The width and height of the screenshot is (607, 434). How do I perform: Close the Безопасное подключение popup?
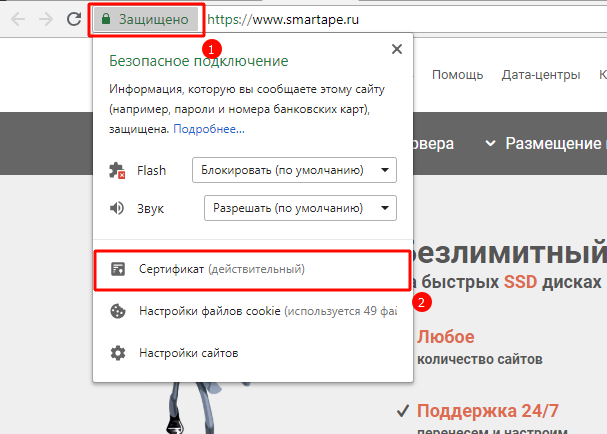(x=397, y=49)
